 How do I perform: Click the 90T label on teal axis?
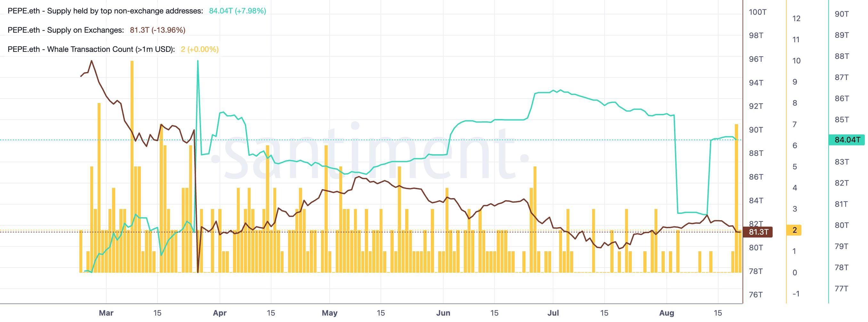click(841, 14)
